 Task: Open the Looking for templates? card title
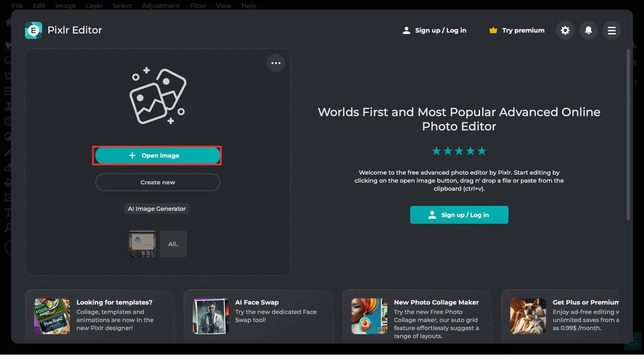point(114,302)
